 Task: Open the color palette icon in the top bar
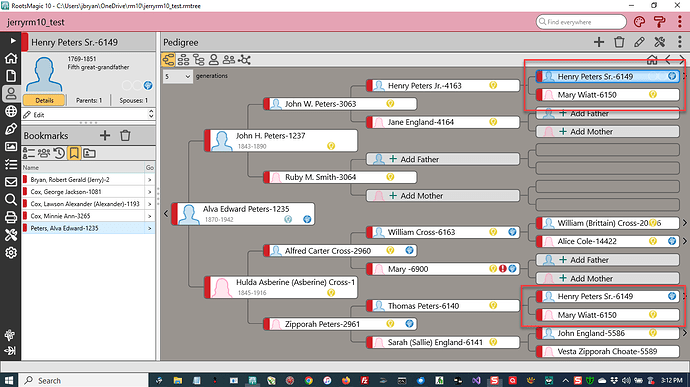pyautogui.click(x=639, y=22)
